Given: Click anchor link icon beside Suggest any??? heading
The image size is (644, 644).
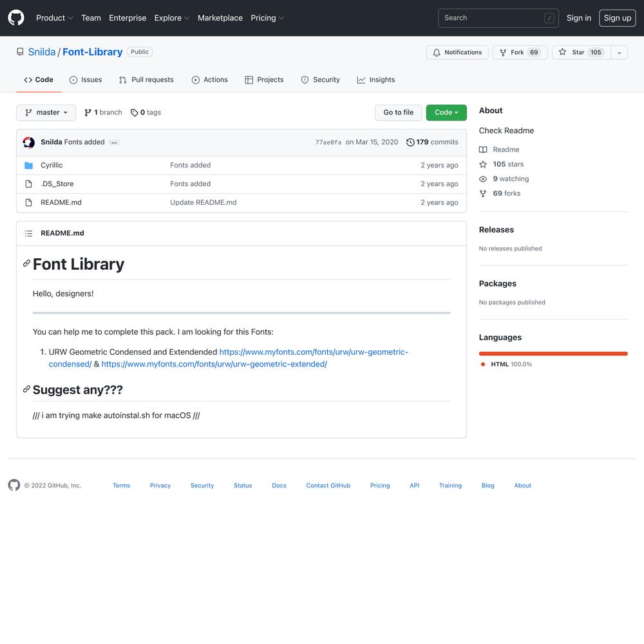Looking at the screenshot, I should [26, 389].
